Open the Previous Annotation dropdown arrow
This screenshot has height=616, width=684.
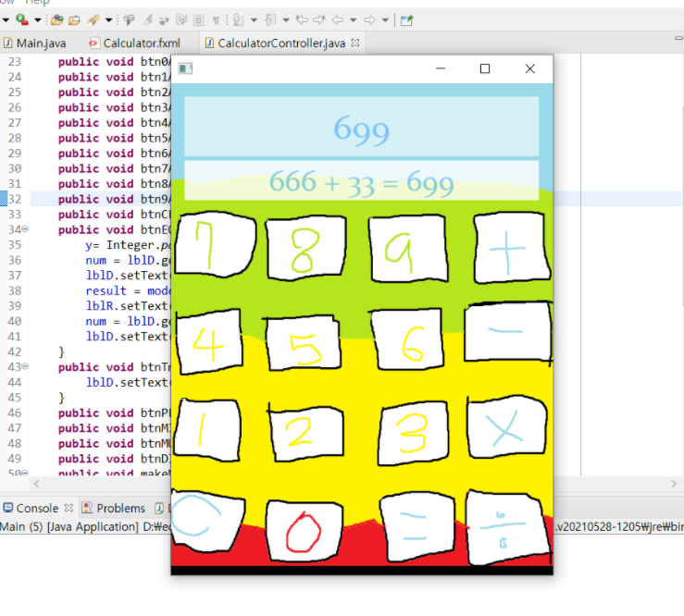click(286, 20)
